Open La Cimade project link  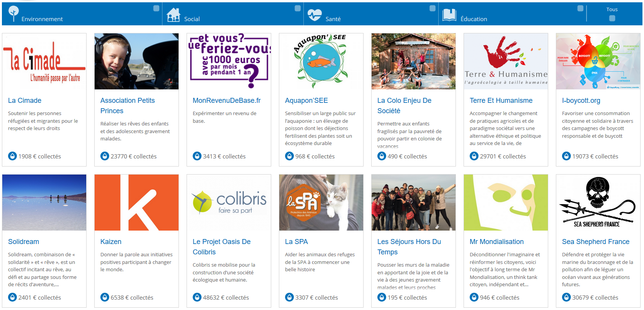(25, 101)
